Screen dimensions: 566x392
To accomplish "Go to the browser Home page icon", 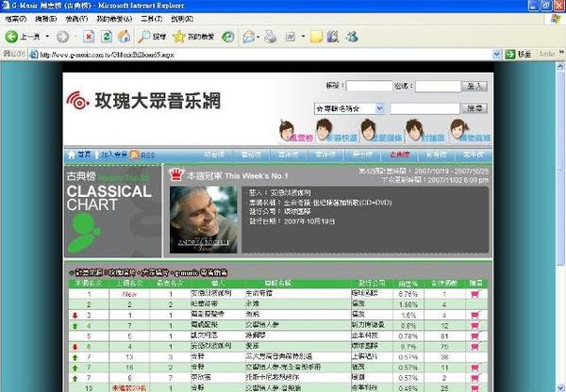I will 124,37.
